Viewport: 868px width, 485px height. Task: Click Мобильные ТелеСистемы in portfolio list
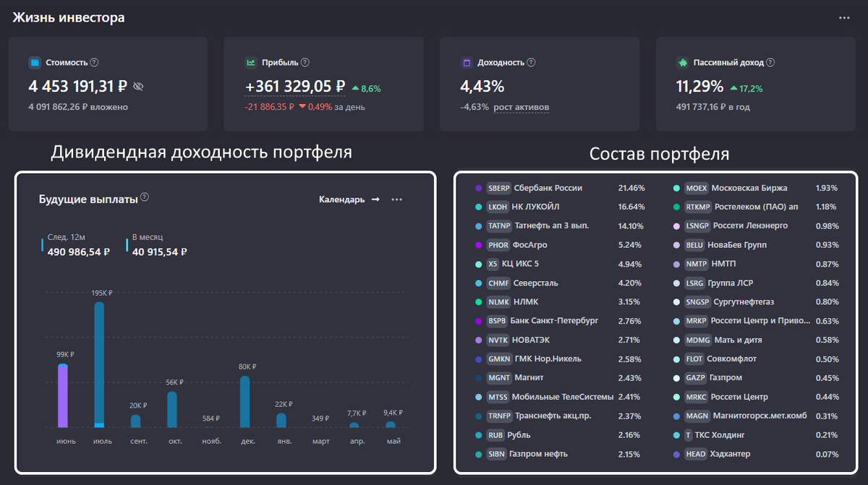click(563, 397)
